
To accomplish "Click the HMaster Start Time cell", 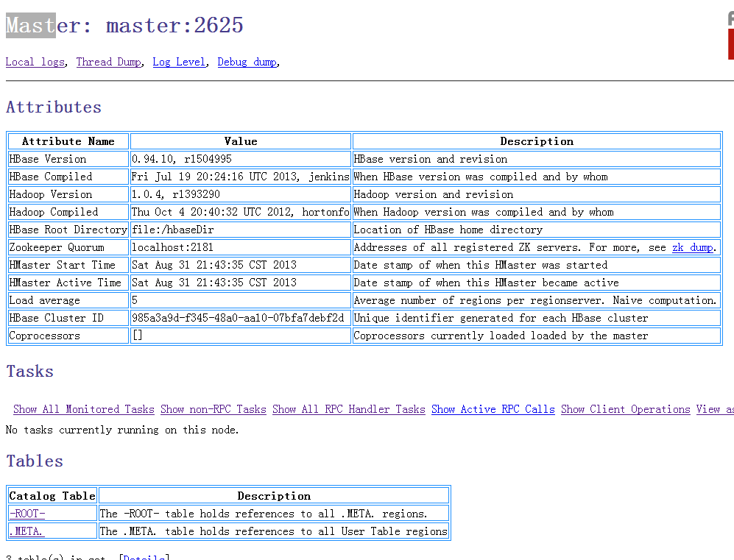I will tap(68, 265).
